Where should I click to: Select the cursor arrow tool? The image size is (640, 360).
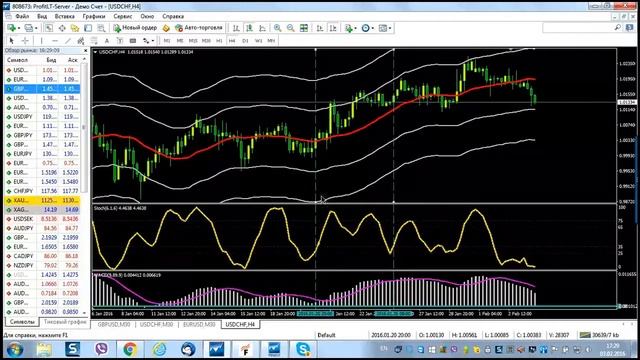click(x=11, y=41)
